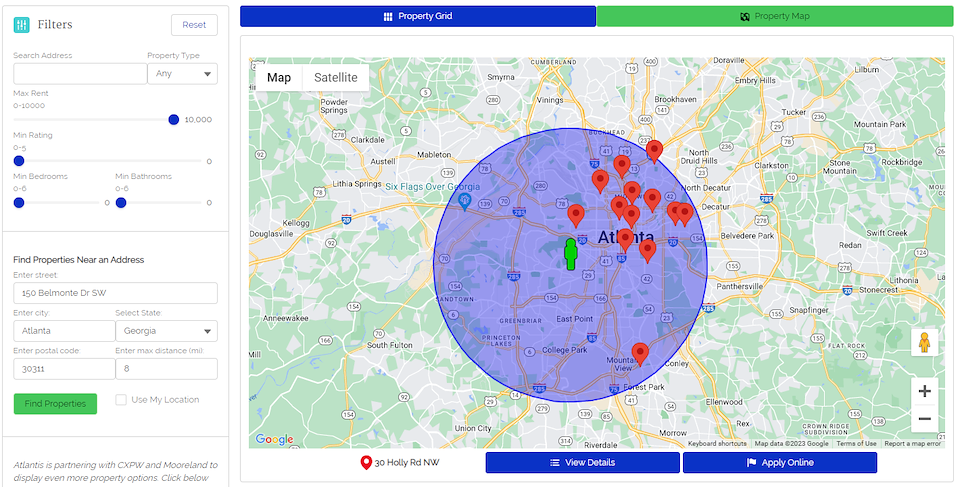960x487 pixels.
Task: Select the Map view type
Action: coord(279,78)
